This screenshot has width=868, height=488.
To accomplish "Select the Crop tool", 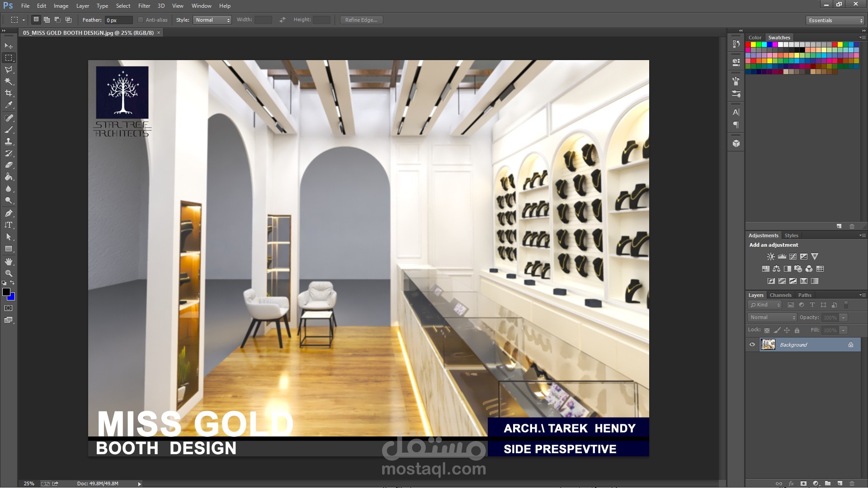I will (9, 93).
